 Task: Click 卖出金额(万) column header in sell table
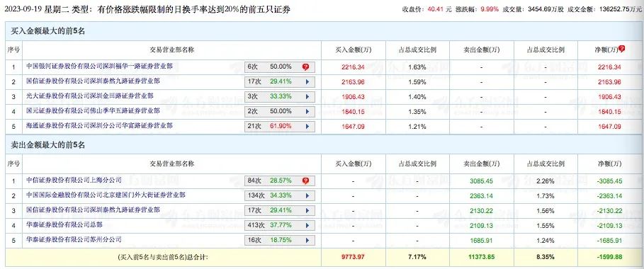click(x=481, y=164)
